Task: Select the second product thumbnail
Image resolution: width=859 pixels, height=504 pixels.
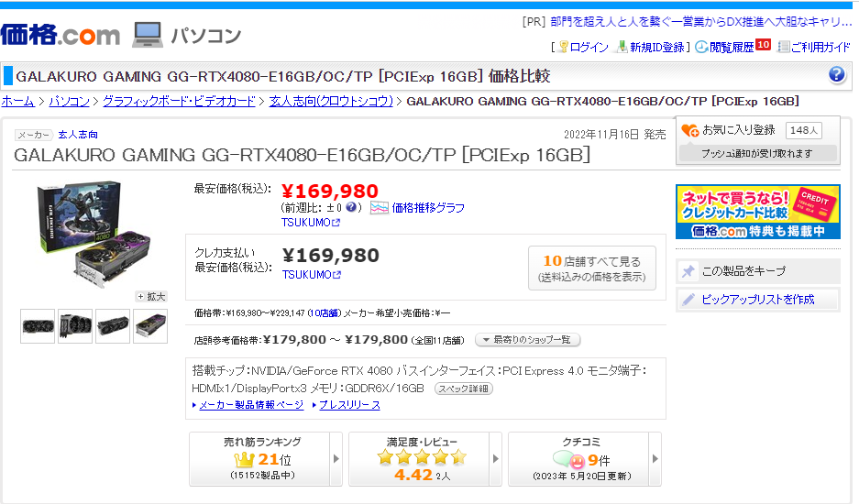Action: click(x=75, y=326)
